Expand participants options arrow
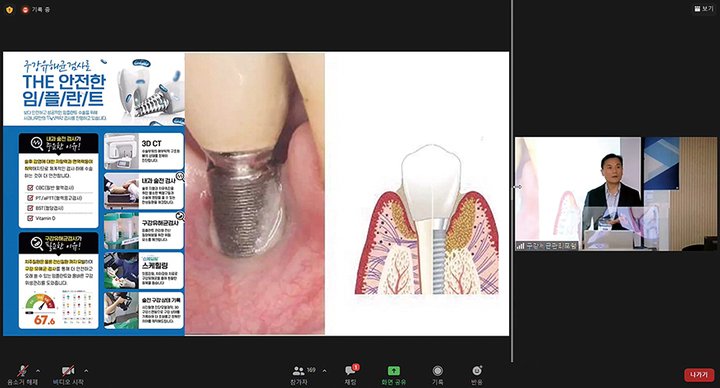This screenshot has height=388, width=720. coord(325,371)
